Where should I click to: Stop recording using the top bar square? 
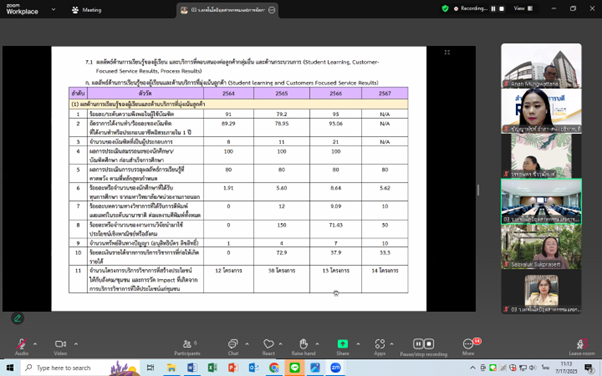tap(501, 8)
